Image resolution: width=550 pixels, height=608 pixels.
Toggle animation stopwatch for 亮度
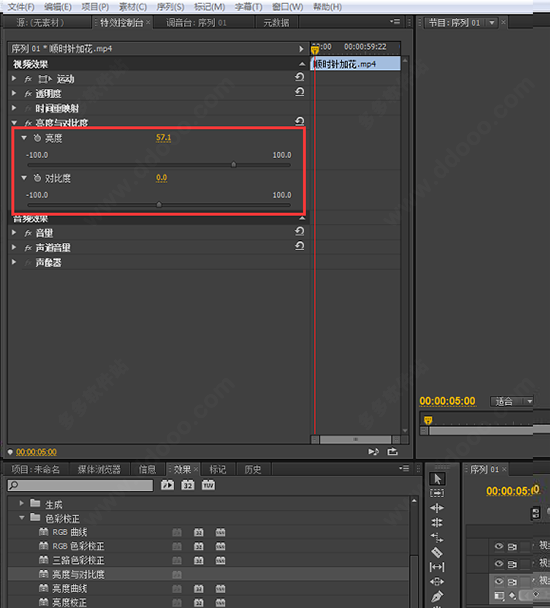(x=37, y=138)
